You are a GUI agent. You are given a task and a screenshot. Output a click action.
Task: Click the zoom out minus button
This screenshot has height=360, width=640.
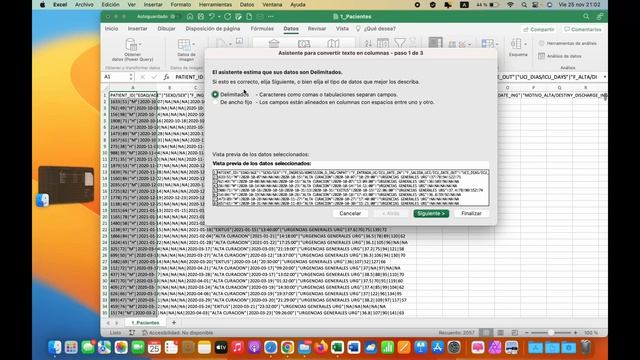click(527, 333)
